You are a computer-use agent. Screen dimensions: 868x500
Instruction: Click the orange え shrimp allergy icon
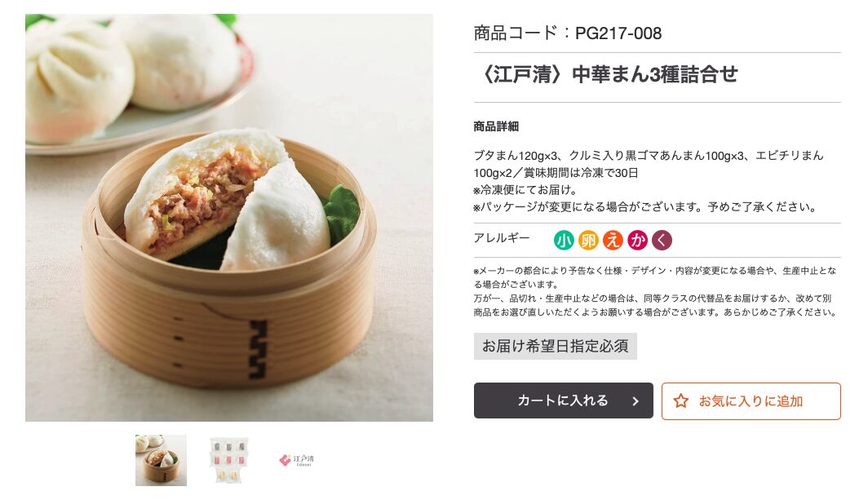[613, 241]
